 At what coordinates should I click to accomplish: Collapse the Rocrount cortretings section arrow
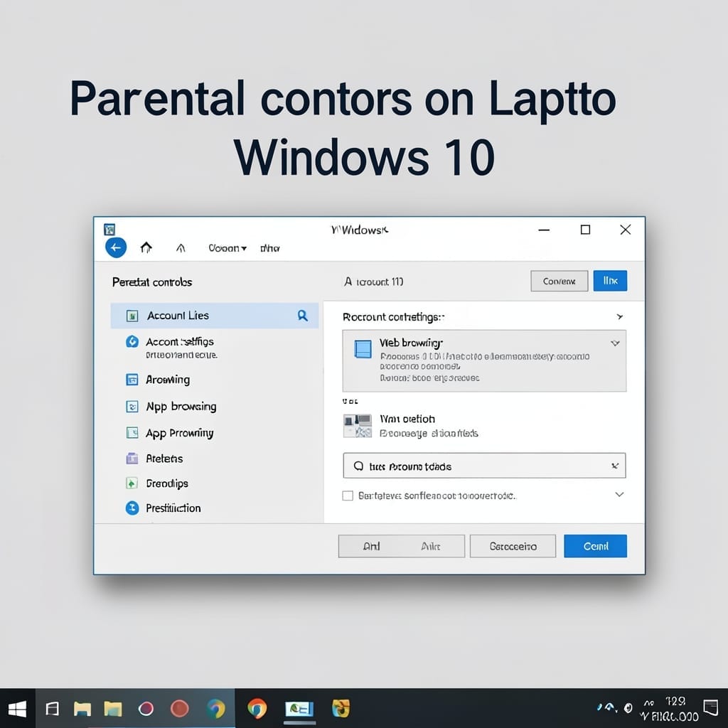tap(619, 316)
